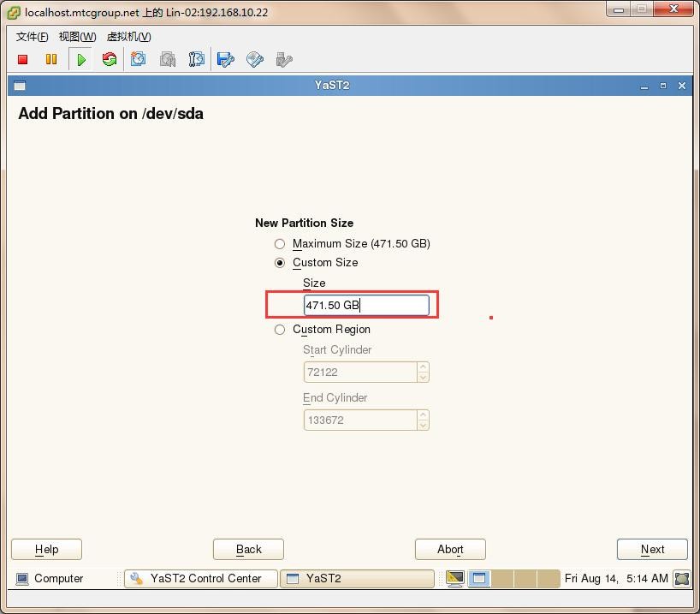The height and width of the screenshot is (614, 700).
Task: Click the Next button
Action: [x=652, y=550]
